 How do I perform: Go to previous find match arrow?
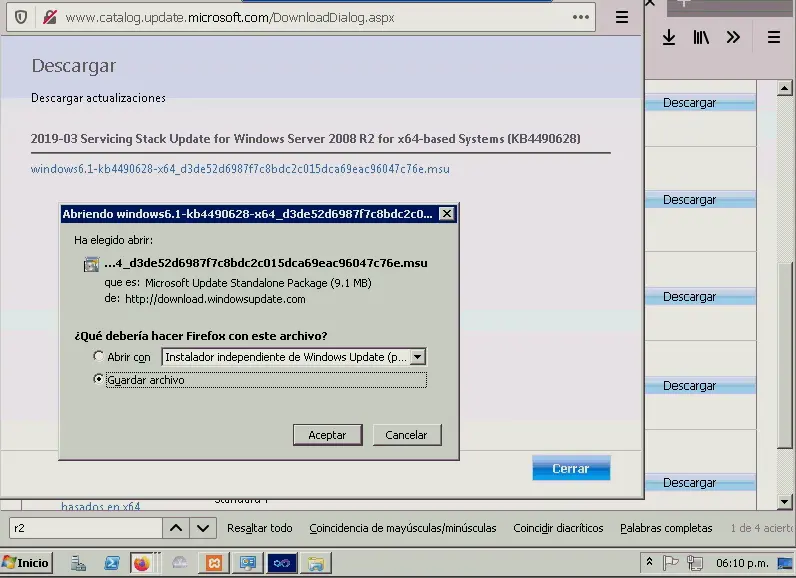pos(176,528)
